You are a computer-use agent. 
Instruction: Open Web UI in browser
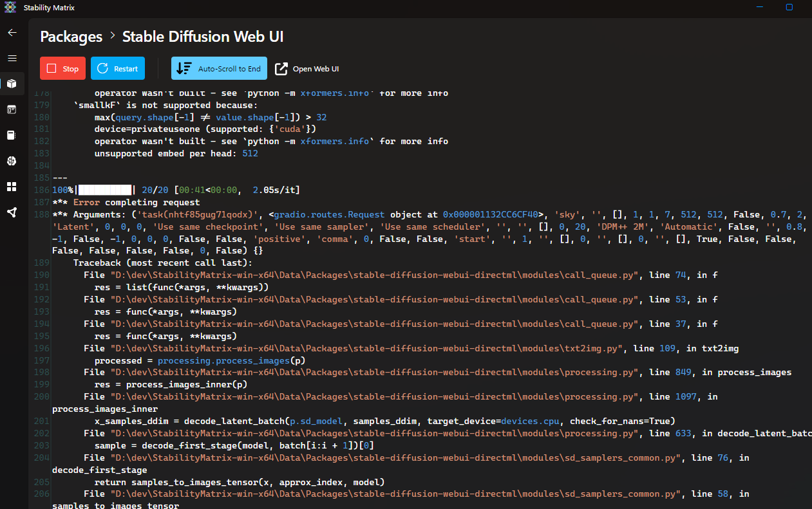(x=307, y=69)
